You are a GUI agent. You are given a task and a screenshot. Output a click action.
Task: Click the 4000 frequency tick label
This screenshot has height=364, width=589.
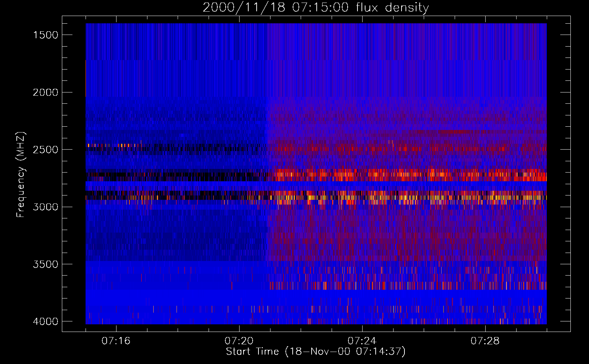pyautogui.click(x=46, y=321)
